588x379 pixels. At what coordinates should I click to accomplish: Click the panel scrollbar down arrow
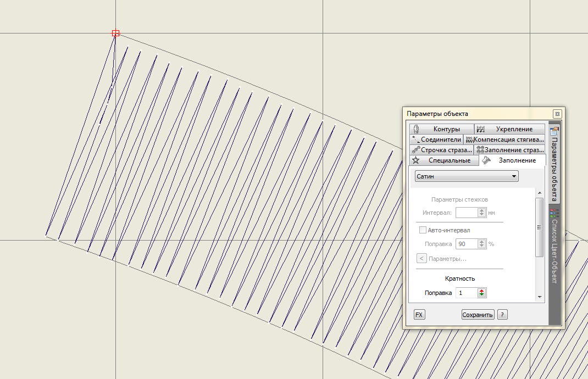(540, 297)
